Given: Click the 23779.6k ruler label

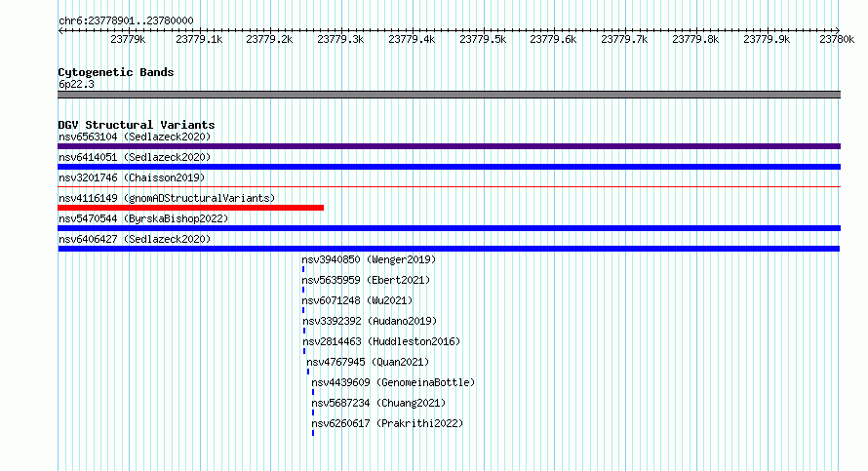Looking at the screenshot, I should click(x=553, y=39).
